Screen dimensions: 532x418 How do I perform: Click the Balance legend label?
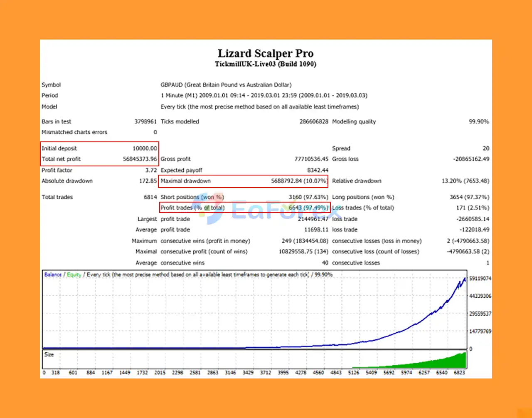coord(53,275)
